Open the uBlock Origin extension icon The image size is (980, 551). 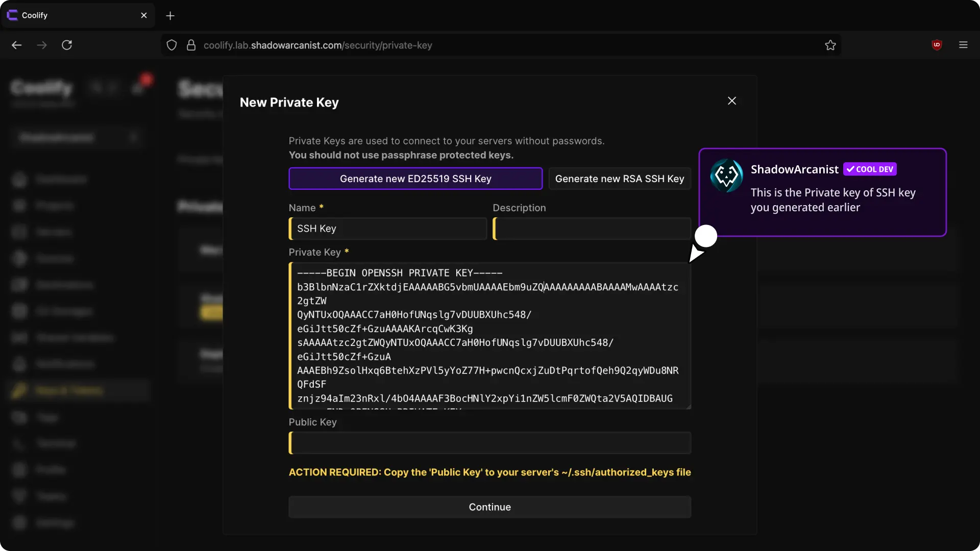pos(937,45)
